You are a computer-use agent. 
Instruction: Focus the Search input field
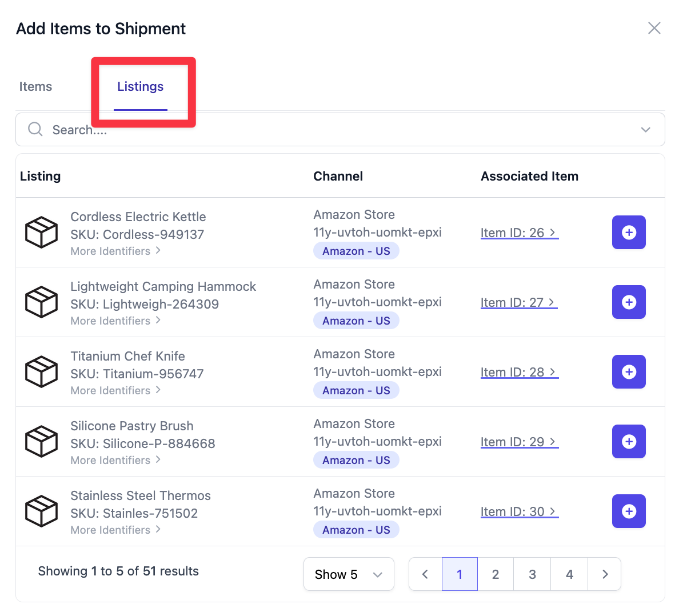(340, 130)
